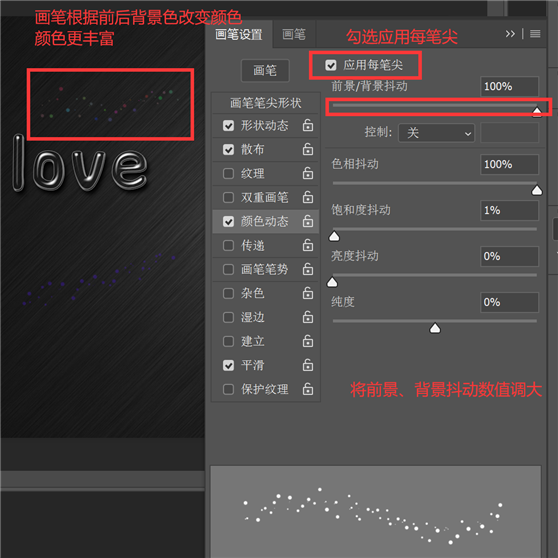558x558 pixels.
Task: Adjust 纯度 slider handle
Action: tap(435, 328)
